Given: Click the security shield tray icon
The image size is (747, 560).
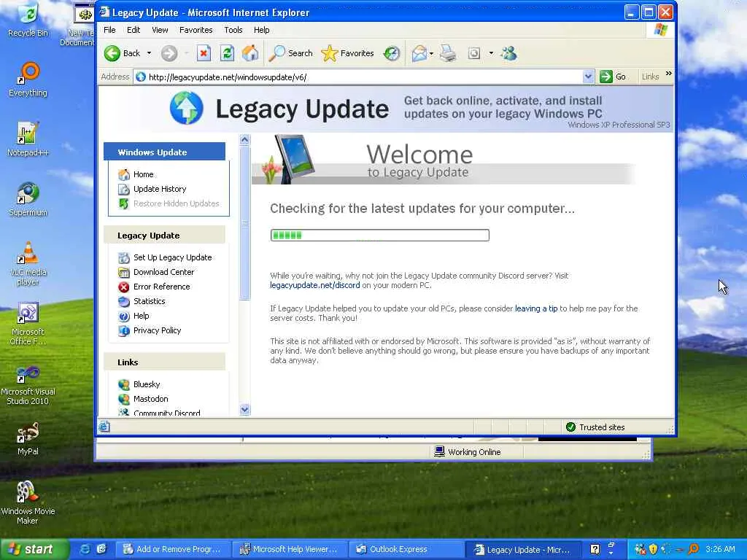Looking at the screenshot, I should click(x=654, y=549).
